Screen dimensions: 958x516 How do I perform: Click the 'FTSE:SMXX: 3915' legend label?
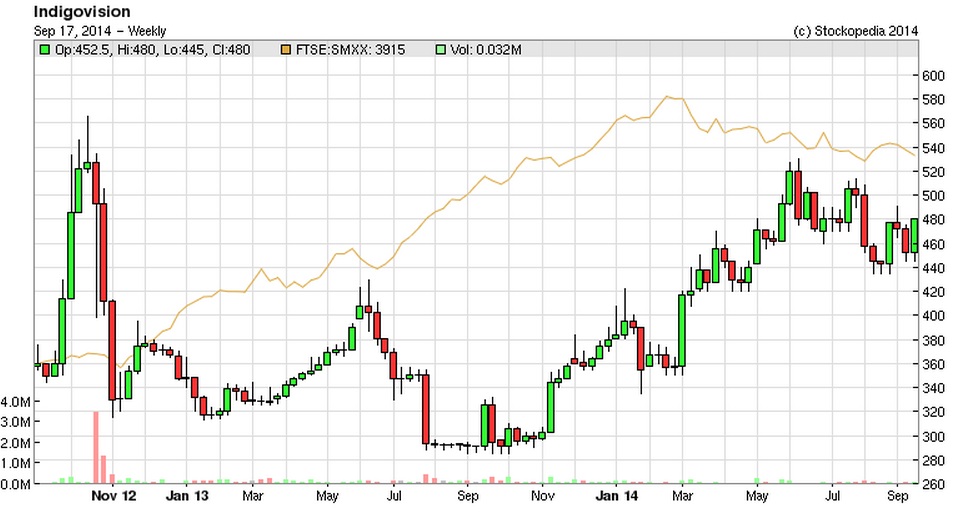point(350,49)
